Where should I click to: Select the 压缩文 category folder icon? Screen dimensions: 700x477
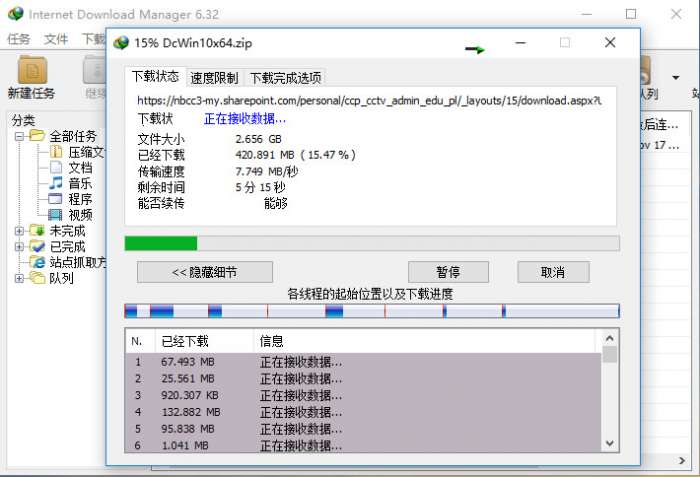[56, 152]
